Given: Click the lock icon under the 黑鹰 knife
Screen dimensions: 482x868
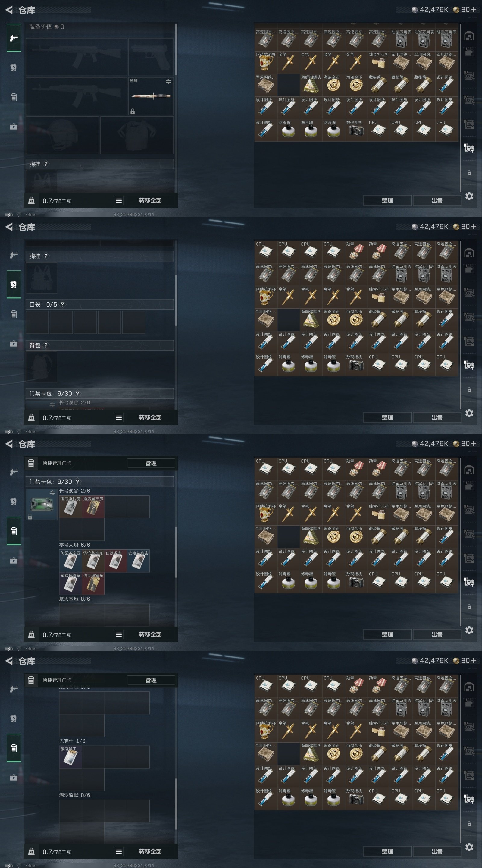Looking at the screenshot, I should click(132, 112).
